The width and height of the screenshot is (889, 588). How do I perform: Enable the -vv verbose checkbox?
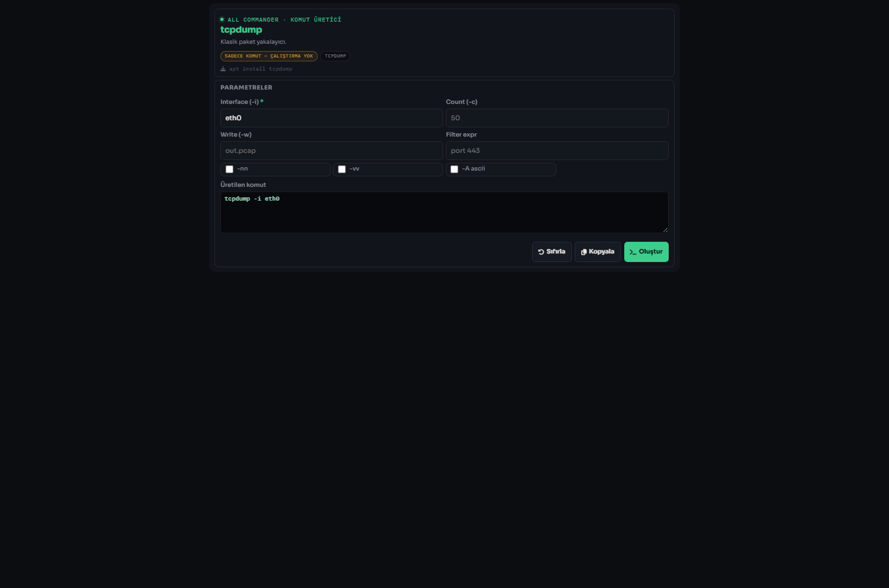(x=342, y=169)
